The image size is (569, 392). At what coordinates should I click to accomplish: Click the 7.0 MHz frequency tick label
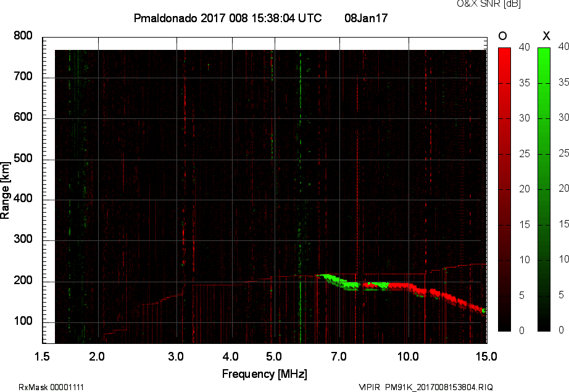tap(339, 357)
